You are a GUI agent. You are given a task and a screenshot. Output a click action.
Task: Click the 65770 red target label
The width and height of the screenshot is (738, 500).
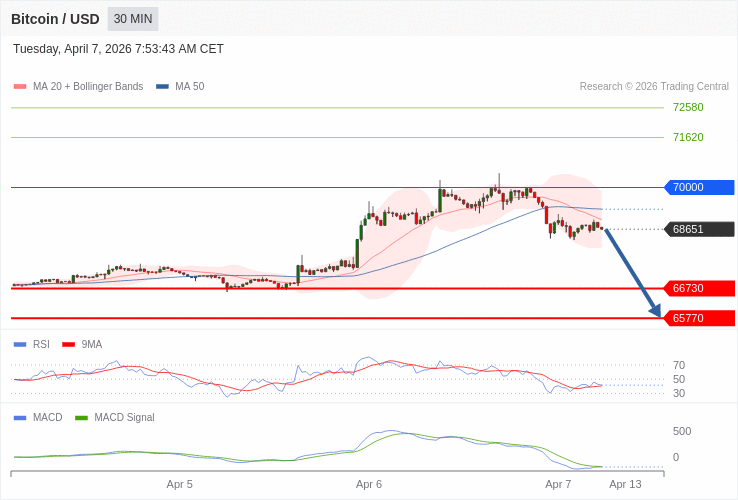pos(699,318)
